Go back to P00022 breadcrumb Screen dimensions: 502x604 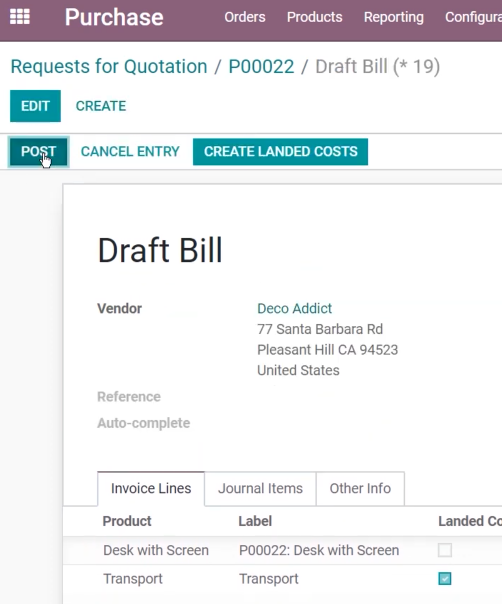coord(261,67)
